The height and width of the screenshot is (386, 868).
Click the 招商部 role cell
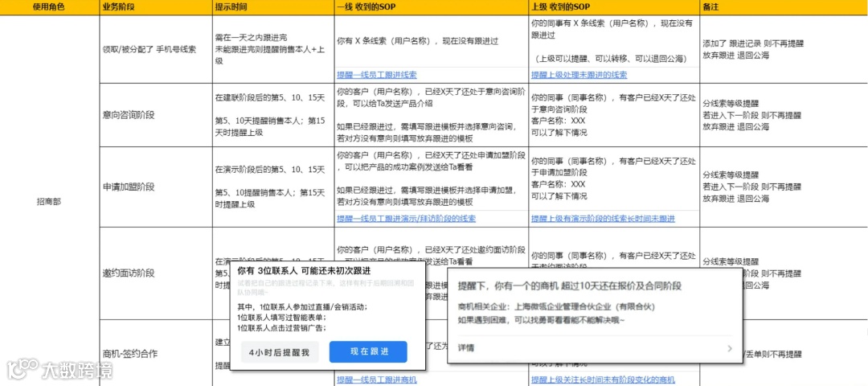click(49, 202)
